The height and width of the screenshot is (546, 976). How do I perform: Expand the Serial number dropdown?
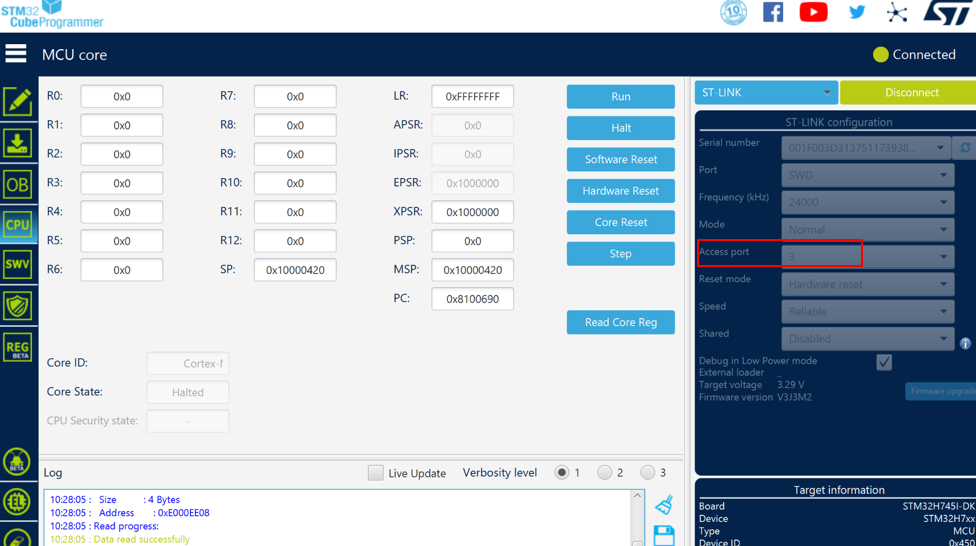tap(866, 148)
